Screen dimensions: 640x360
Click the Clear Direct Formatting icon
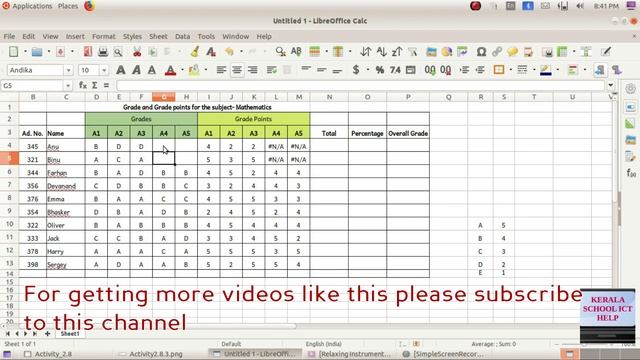coord(211,52)
